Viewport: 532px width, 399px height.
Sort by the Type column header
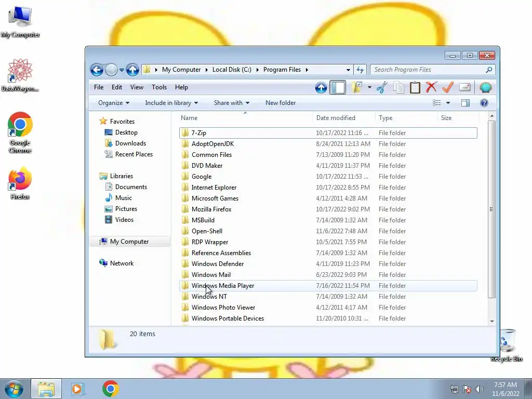406,118
